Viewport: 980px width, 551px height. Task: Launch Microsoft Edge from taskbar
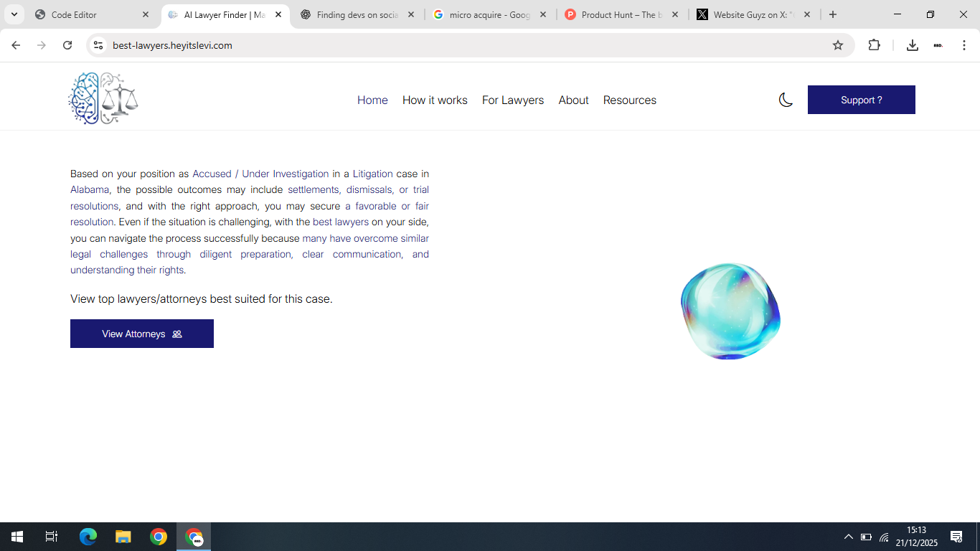tap(88, 537)
